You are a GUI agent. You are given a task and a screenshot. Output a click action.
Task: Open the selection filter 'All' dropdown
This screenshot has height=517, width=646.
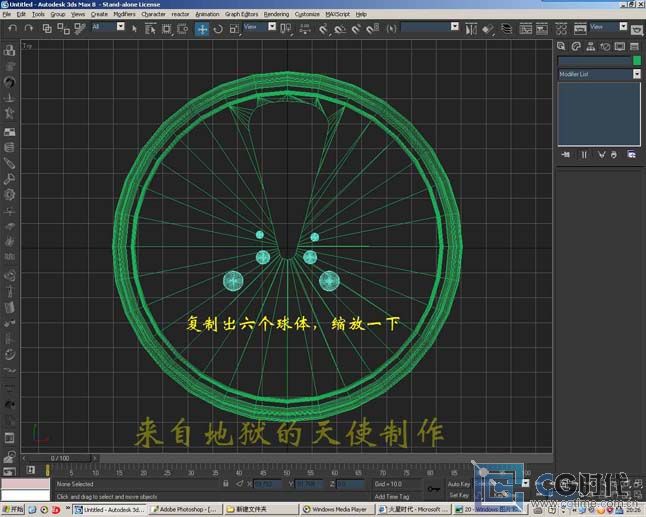click(x=120, y=26)
